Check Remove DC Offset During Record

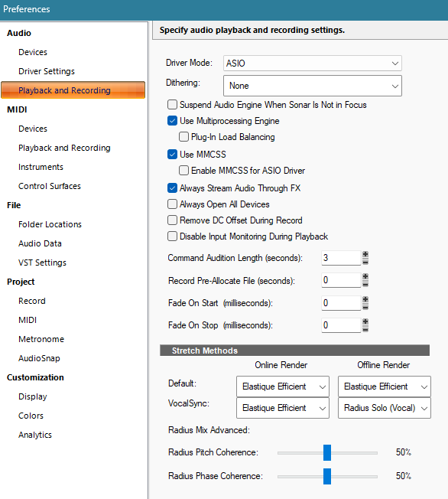coord(172,220)
